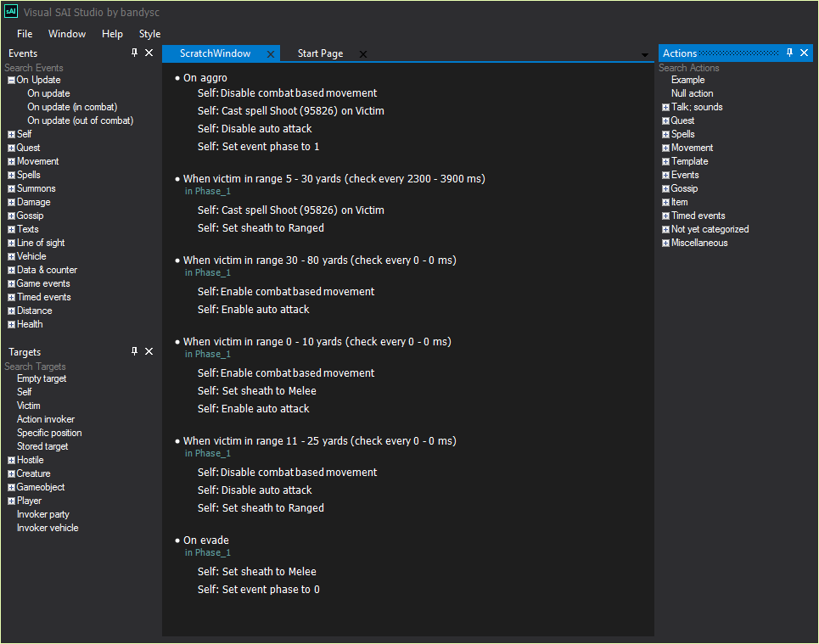Open the File menu
This screenshot has width=819, height=644.
pos(25,34)
